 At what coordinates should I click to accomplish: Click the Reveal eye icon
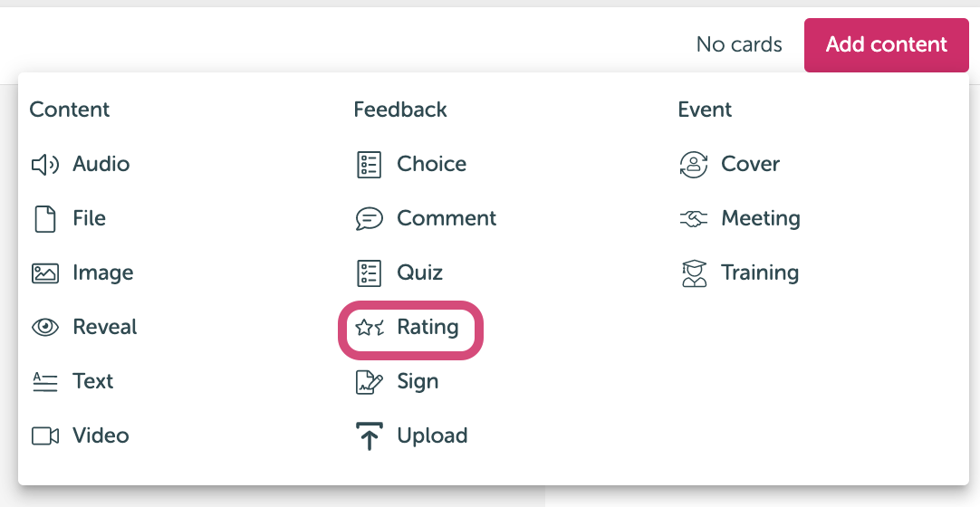[45, 327]
